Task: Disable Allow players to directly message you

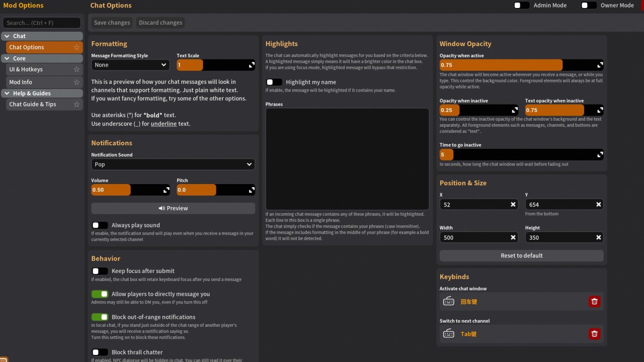Action: [x=100, y=294]
